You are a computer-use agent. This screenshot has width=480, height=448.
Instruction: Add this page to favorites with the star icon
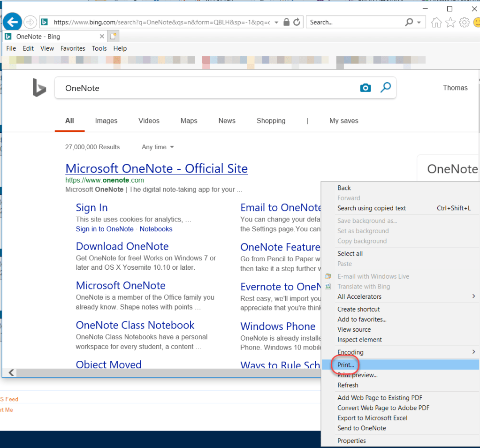pos(450,22)
